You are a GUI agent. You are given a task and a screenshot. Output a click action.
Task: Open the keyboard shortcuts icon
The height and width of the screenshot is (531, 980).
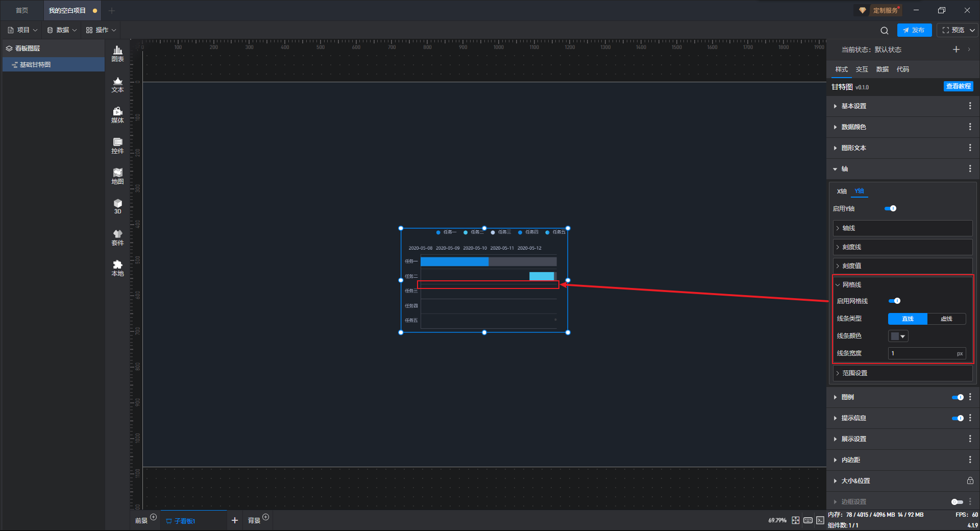(x=808, y=520)
